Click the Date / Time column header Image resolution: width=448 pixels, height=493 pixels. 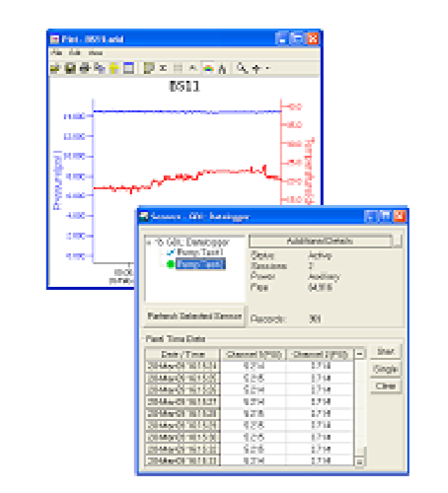(x=183, y=354)
